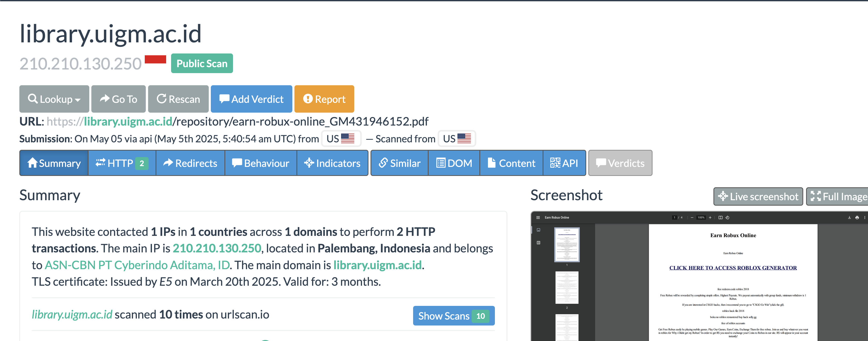
Task: Click the greyed-out Verdicts tab
Action: point(620,163)
